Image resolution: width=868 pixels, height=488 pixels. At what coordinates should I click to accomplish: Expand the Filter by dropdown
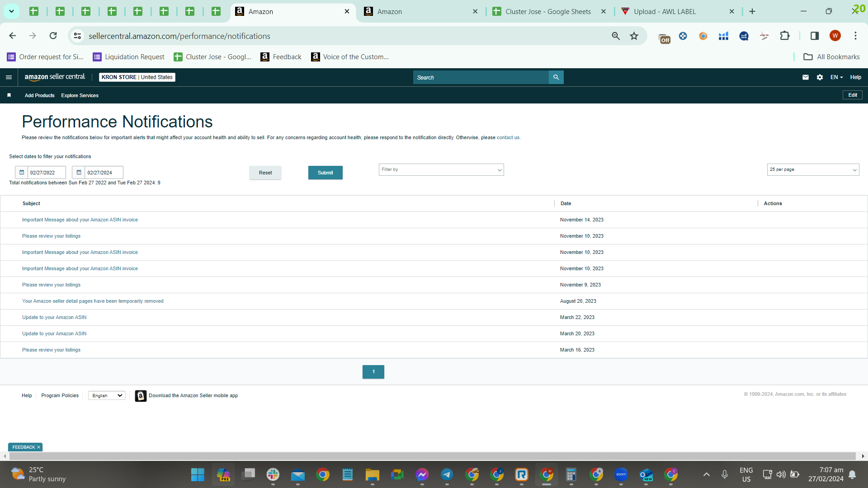(441, 169)
